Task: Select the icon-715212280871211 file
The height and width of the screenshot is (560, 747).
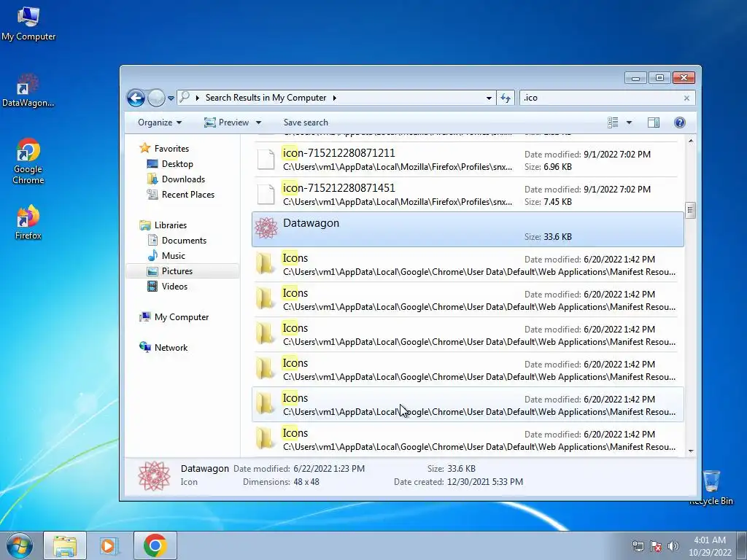Action: tap(468, 160)
